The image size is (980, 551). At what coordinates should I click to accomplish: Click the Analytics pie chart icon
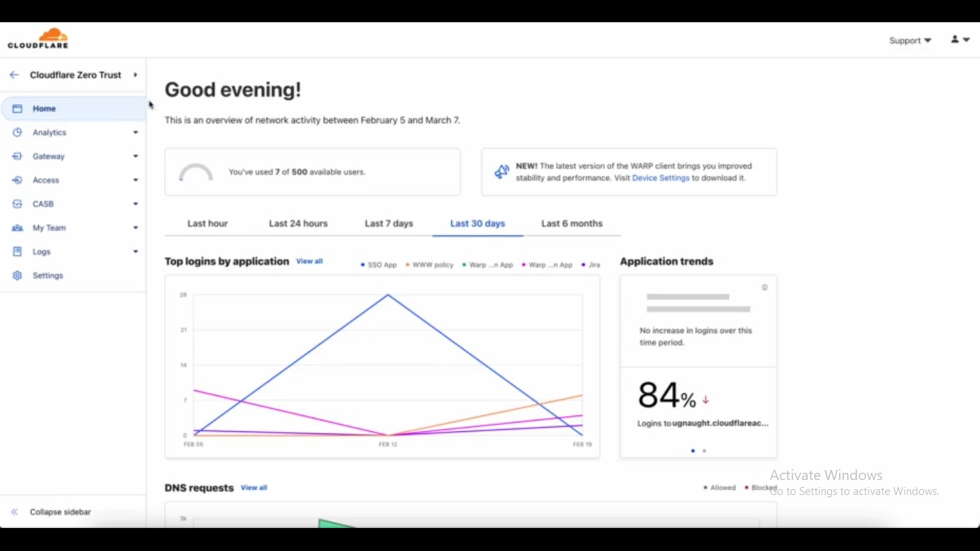17,133
